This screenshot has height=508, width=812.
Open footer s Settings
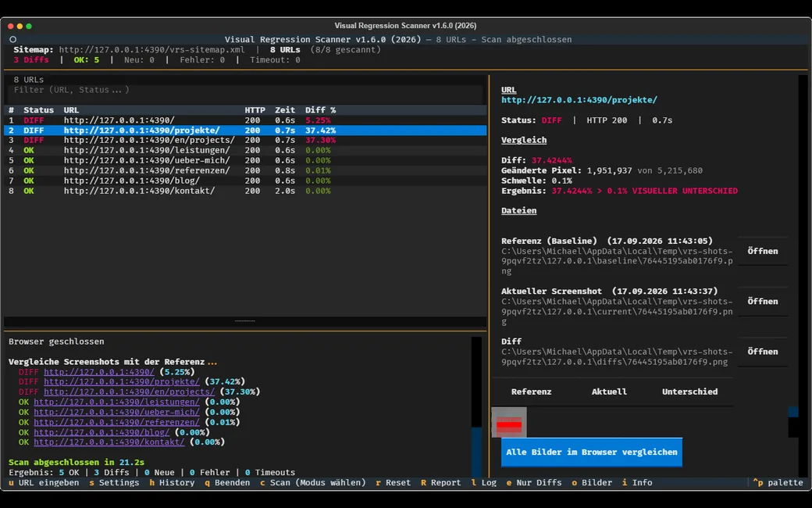point(114,483)
